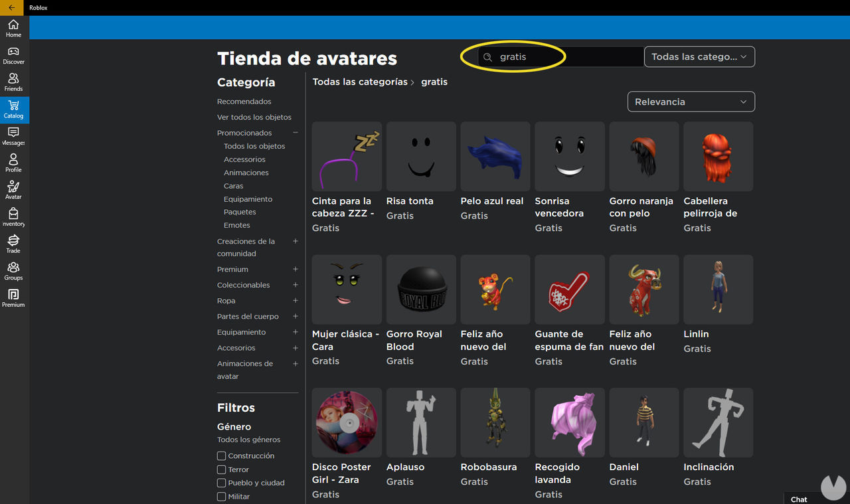Open the Premium sidebar item

[13, 298]
